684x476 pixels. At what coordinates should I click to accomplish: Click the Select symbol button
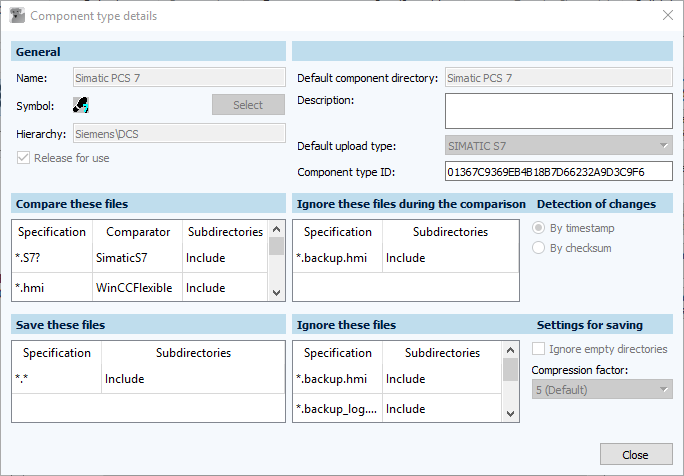coord(248,105)
